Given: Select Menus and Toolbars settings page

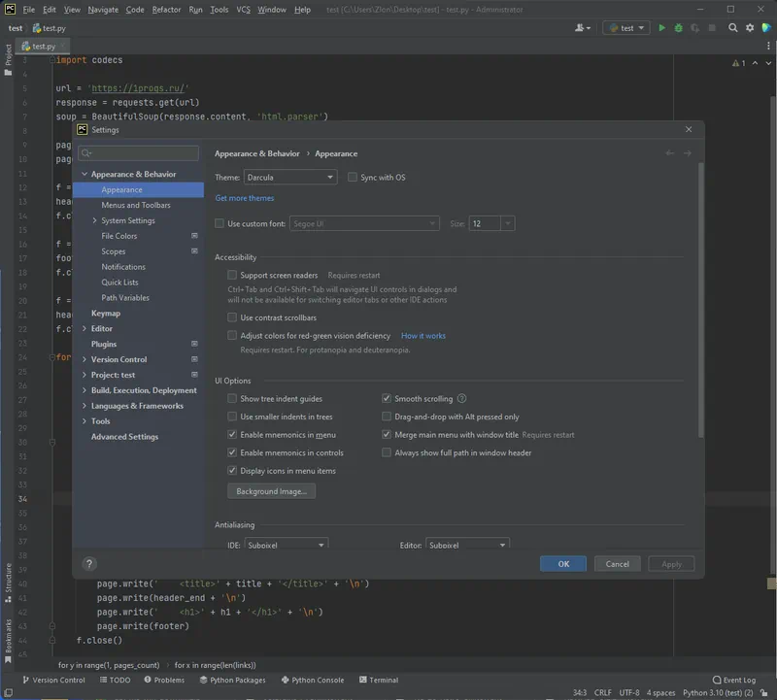Looking at the screenshot, I should (x=136, y=205).
